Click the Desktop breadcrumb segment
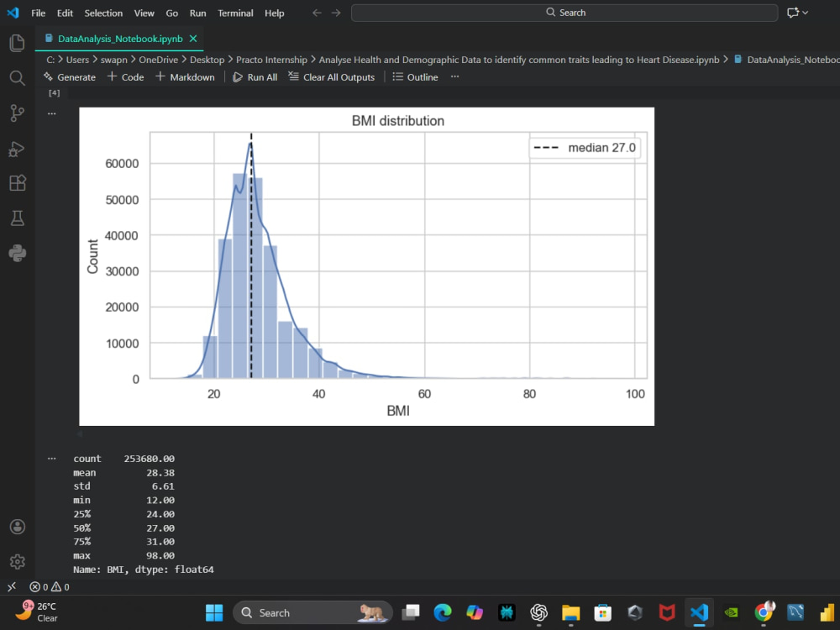Image resolution: width=840 pixels, height=630 pixels. (207, 60)
